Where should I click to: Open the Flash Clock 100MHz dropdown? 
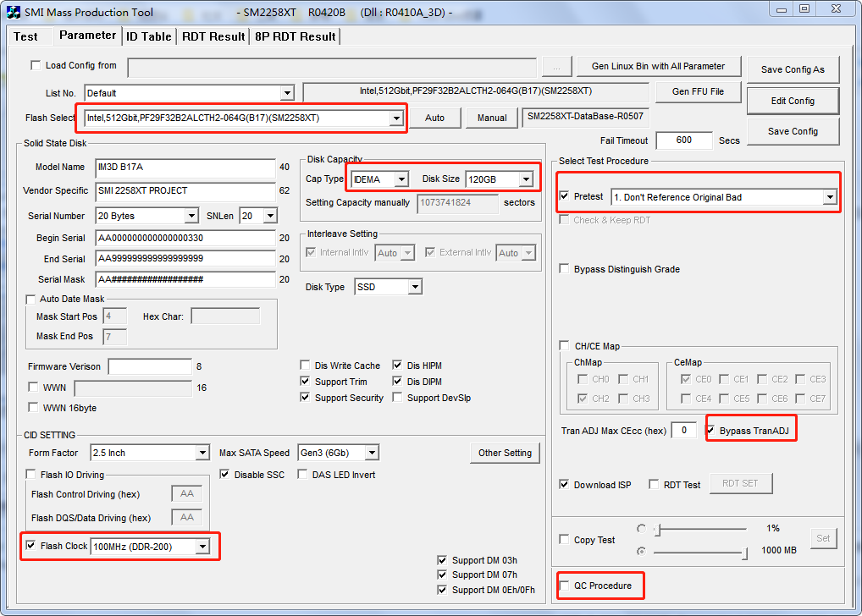(203, 547)
